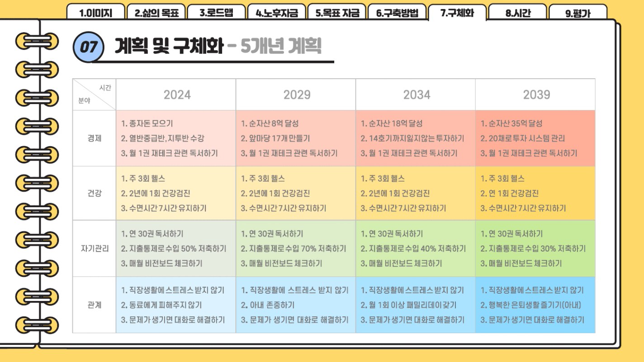This screenshot has width=644, height=362.
Task: Go to the 8.시간 tab
Action: [x=518, y=13]
